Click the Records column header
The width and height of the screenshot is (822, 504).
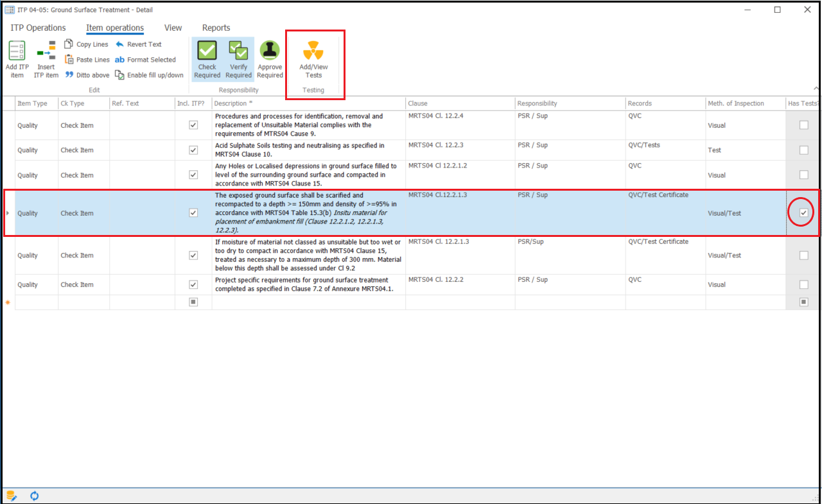[x=665, y=103]
